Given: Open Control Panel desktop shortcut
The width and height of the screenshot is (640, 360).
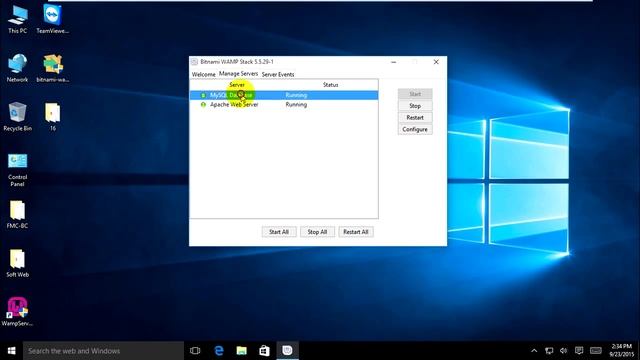Looking at the screenshot, I should point(18,169).
